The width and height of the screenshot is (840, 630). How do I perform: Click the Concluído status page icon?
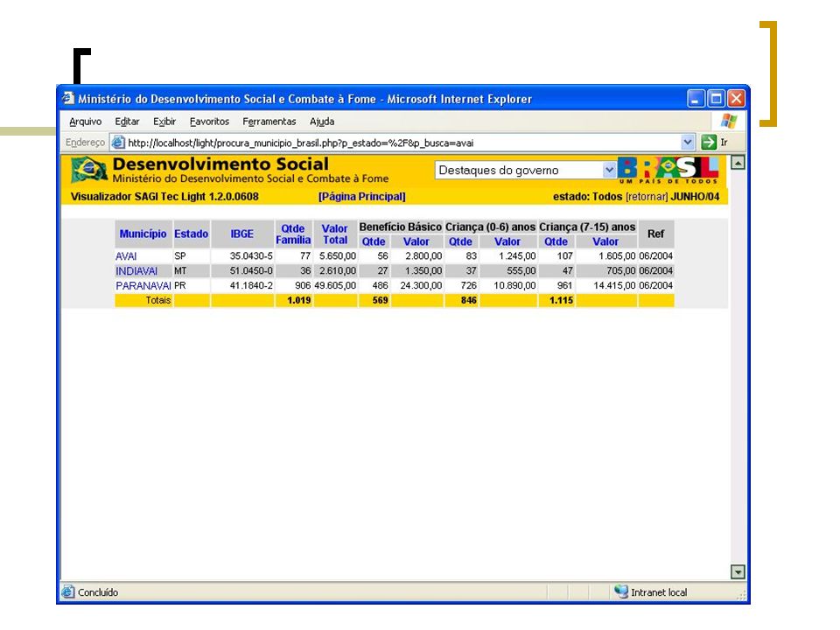click(x=68, y=592)
